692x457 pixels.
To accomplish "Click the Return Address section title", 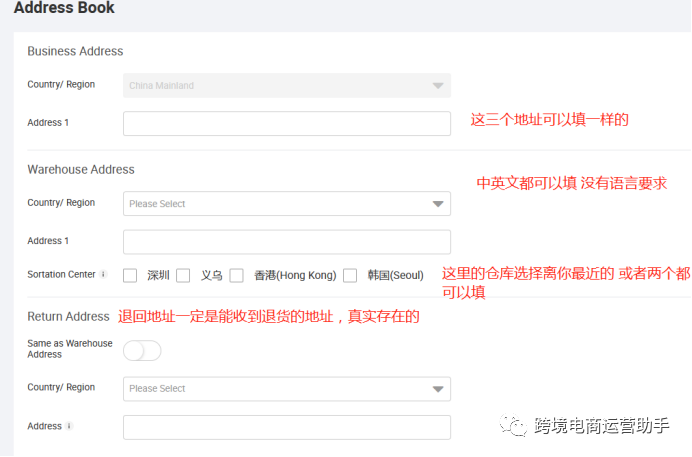I will (68, 317).
